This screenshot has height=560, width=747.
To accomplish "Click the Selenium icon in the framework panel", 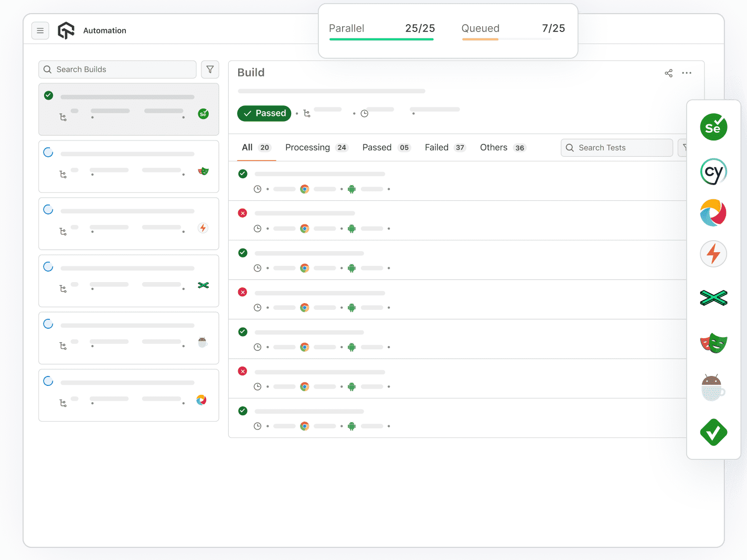I will (x=713, y=127).
